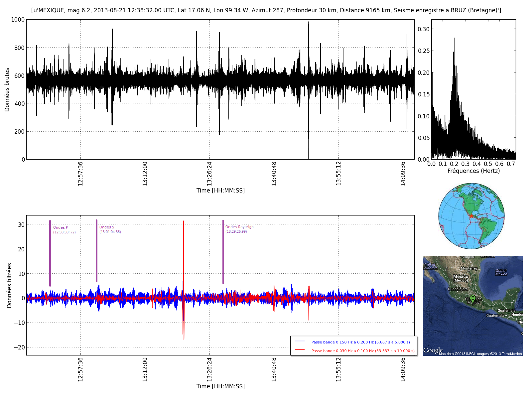This screenshot has height=395, width=532.
Task: Select the 0.030 Hz passe bande legend text
Action: click(x=363, y=351)
